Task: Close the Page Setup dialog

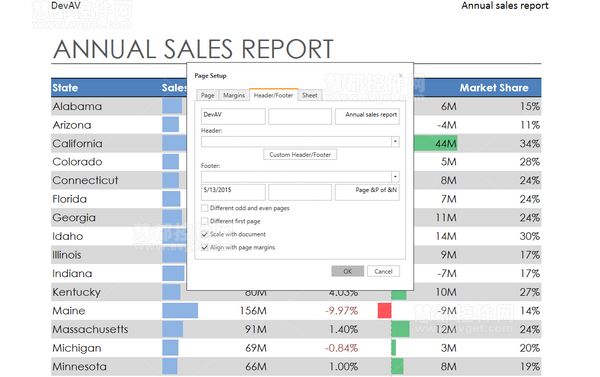Action: [x=401, y=75]
